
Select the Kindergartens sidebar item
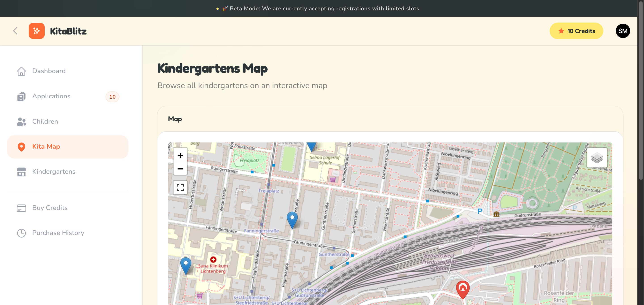53,172
